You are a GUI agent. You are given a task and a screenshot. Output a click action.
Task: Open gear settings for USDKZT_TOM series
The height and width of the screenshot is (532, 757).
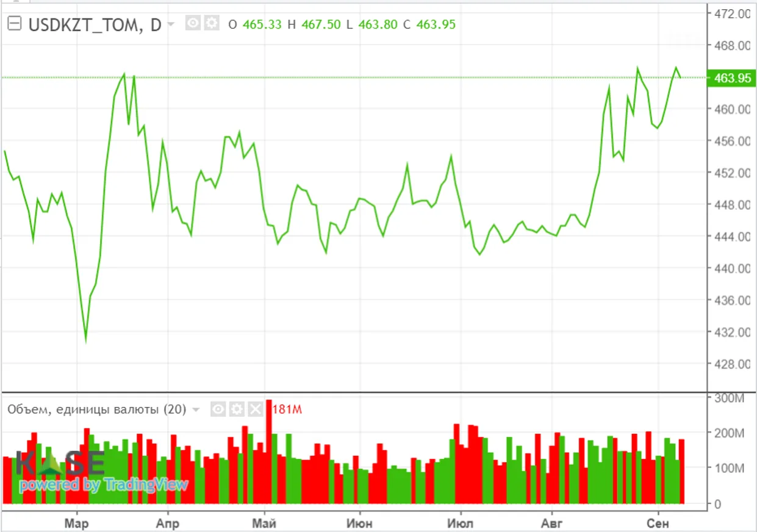(211, 24)
